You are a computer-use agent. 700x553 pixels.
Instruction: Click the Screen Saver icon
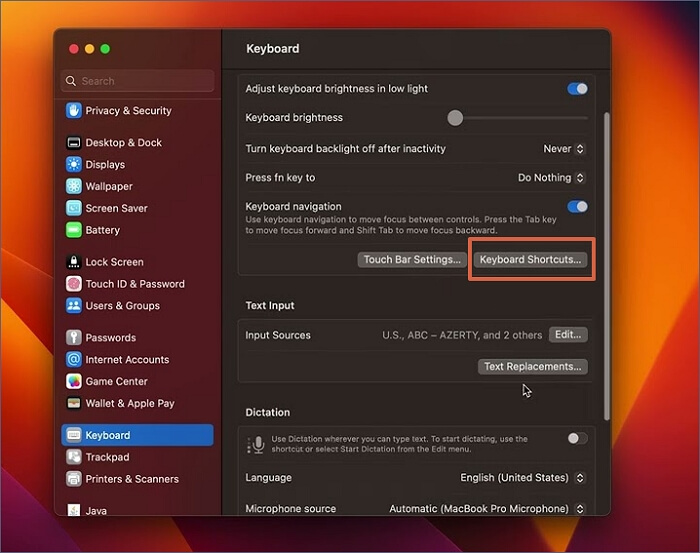[x=74, y=208]
